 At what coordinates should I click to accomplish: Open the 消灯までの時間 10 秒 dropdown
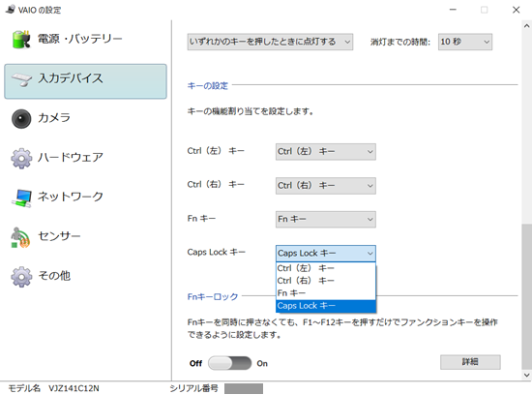pos(465,42)
